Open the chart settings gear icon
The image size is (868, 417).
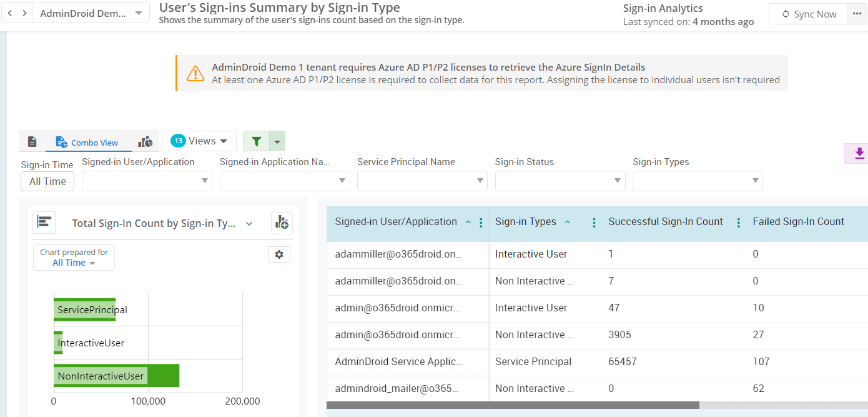coord(279,254)
